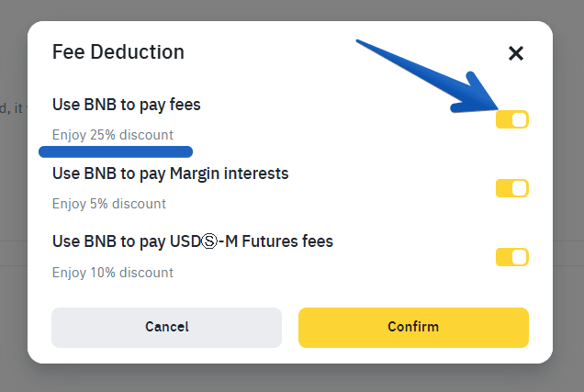Image resolution: width=584 pixels, height=392 pixels.
Task: Click the Enjoy 25% discount text
Action: click(112, 135)
